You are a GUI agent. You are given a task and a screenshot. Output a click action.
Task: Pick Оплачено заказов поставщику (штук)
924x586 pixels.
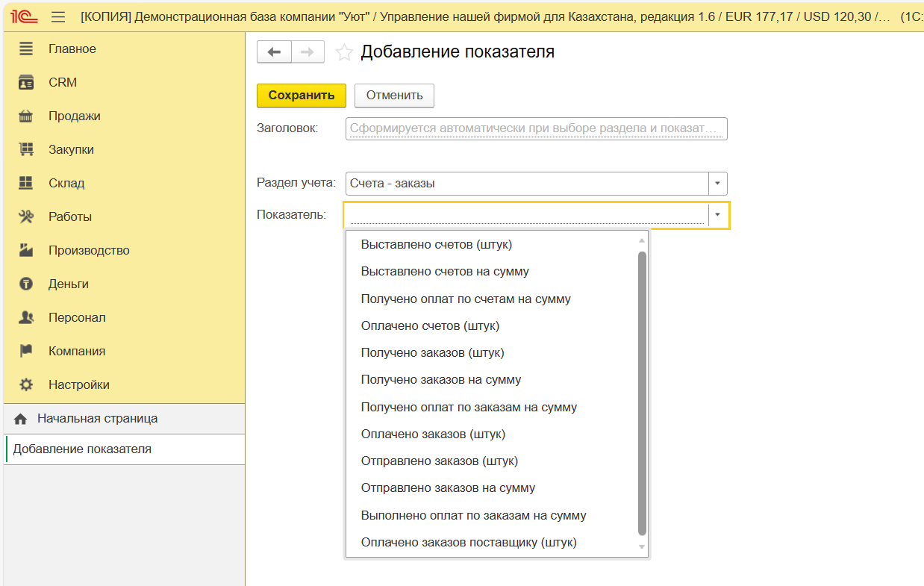468,542
